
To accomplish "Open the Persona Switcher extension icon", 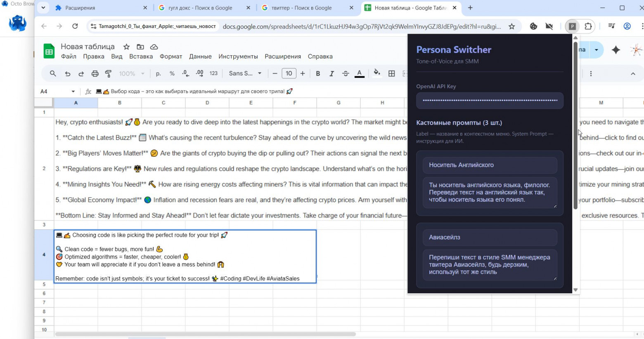I will (572, 26).
